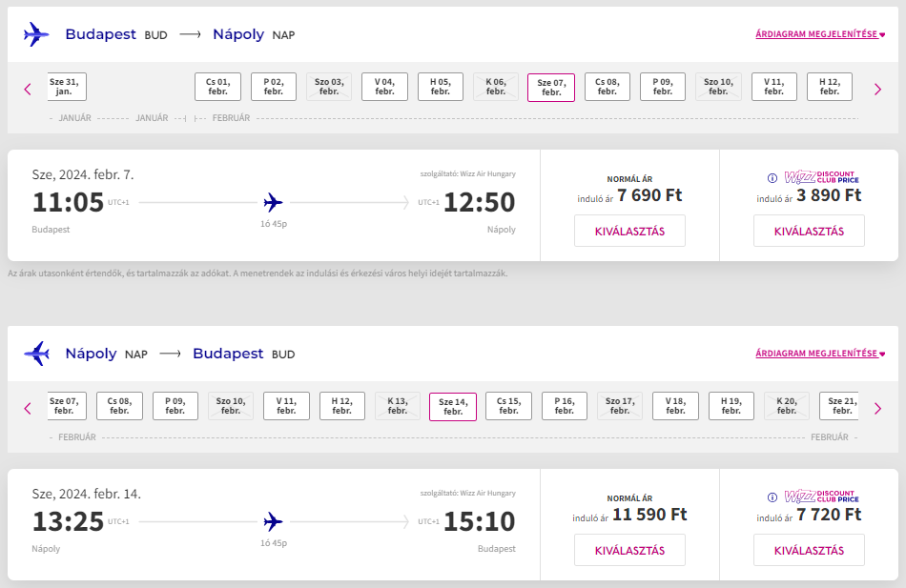The image size is (906, 588).
Task: Select outbound date Sze 31, jan.
Action: [x=67, y=87]
